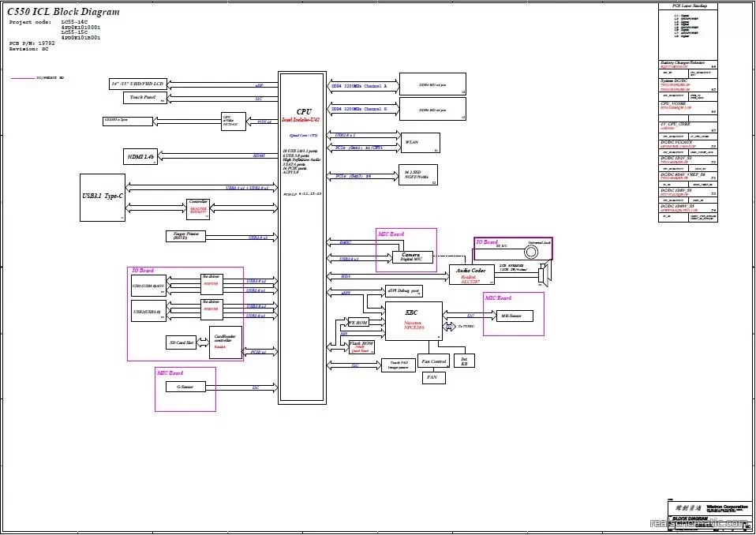The image size is (756, 535).
Task: Select the DDR4 memory block on Channel B
Action: pyautogui.click(x=432, y=109)
